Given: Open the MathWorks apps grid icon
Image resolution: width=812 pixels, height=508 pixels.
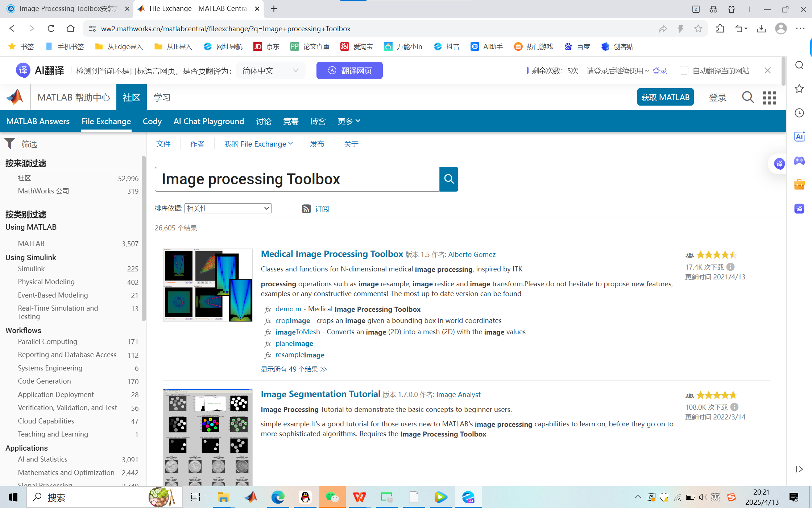Looking at the screenshot, I should click(x=769, y=97).
